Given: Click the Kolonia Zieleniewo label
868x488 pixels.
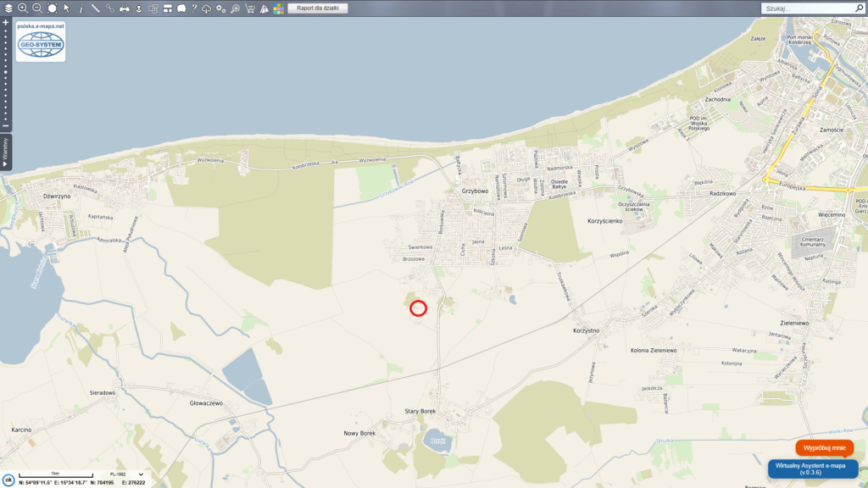Looking at the screenshot, I should (654, 350).
